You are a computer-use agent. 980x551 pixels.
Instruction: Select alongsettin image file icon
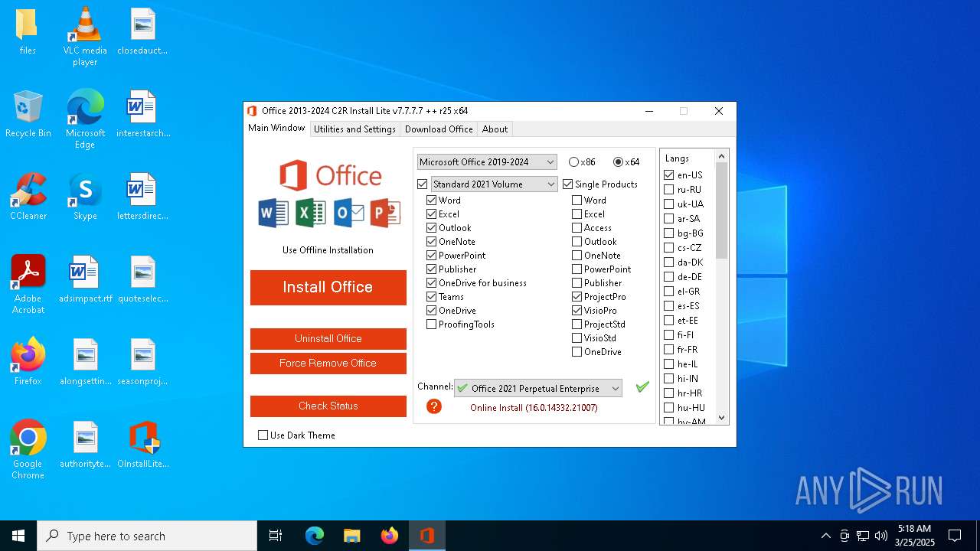tap(85, 362)
